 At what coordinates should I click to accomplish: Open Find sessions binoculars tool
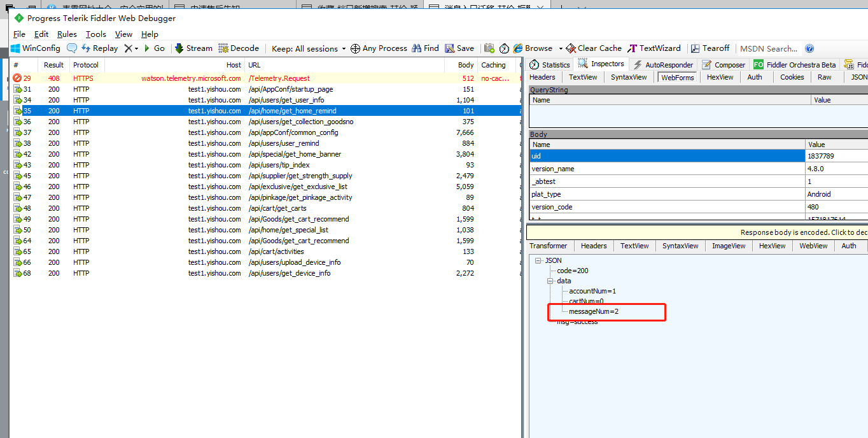(x=426, y=48)
